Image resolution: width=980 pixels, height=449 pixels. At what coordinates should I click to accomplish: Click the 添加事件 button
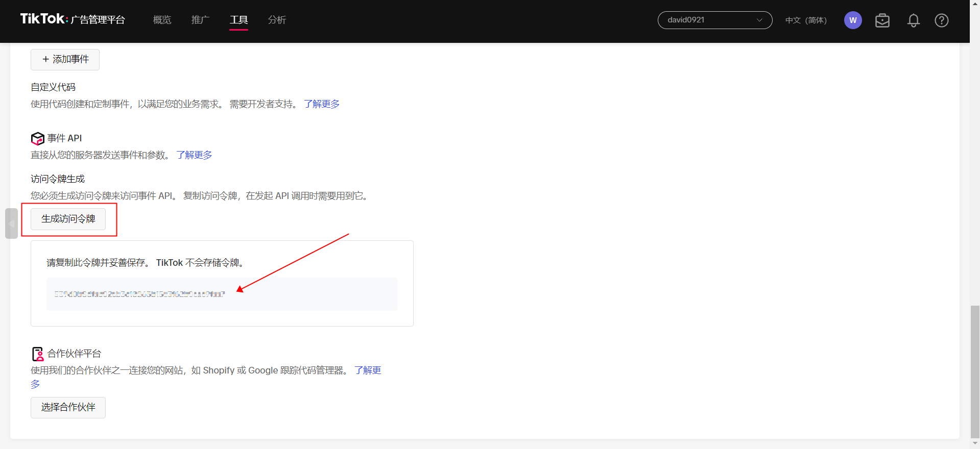pyautogui.click(x=65, y=59)
